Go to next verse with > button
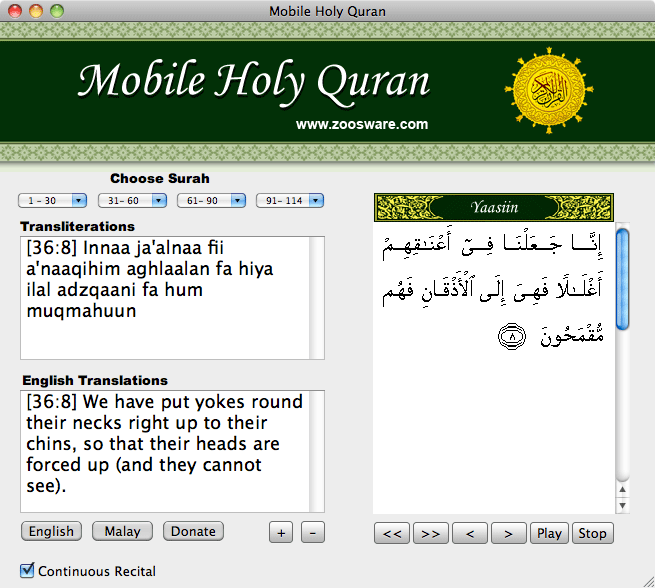This screenshot has height=588, width=655. click(508, 533)
